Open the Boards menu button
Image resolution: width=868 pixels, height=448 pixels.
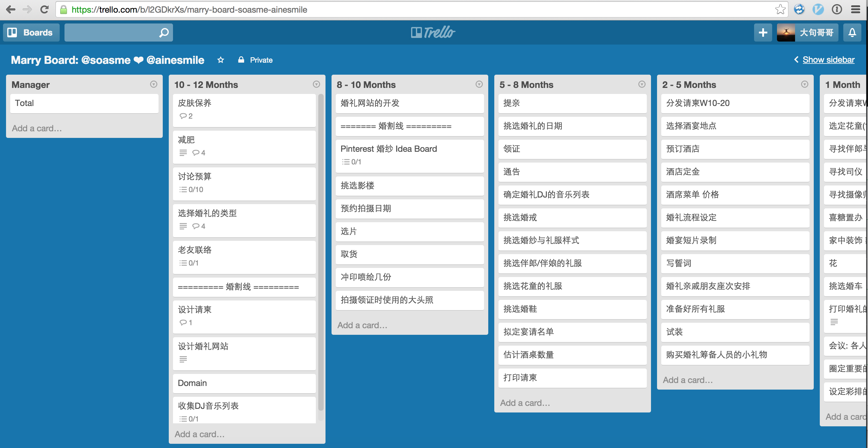31,33
